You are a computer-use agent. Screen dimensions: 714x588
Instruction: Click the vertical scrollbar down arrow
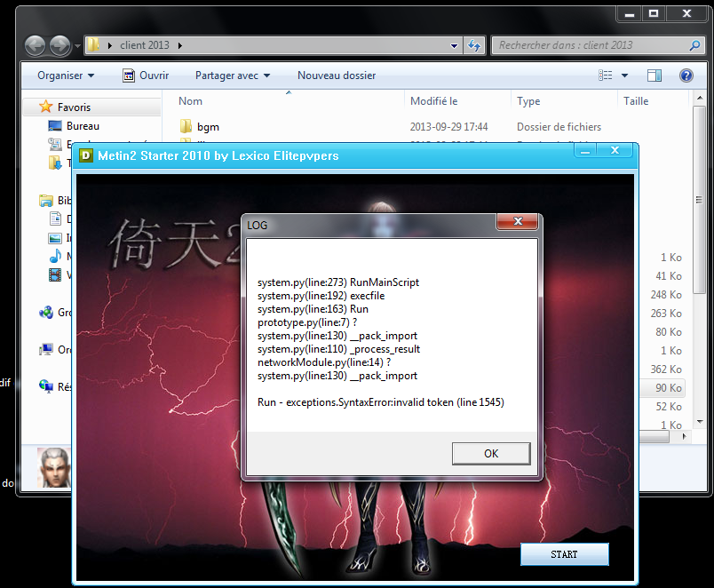700,422
